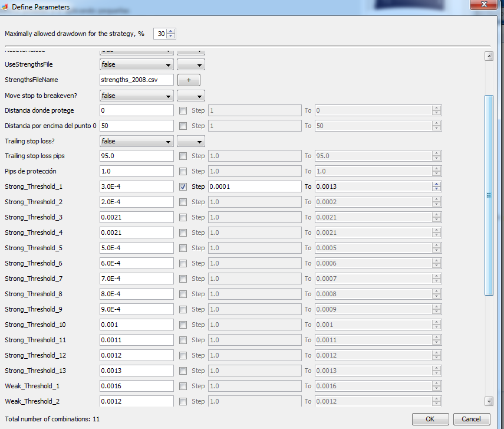
Task: Expand the Move stop to breakeven dropdown
Action: tap(137, 95)
